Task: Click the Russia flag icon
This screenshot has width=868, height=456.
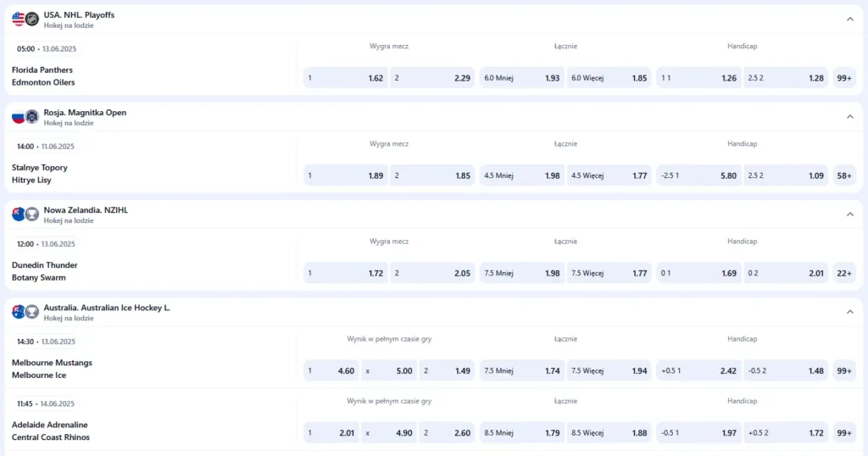Action: click(18, 116)
